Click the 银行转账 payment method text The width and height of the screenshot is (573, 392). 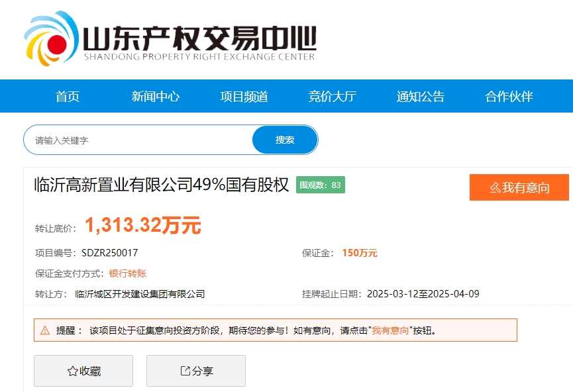pyautogui.click(x=128, y=273)
